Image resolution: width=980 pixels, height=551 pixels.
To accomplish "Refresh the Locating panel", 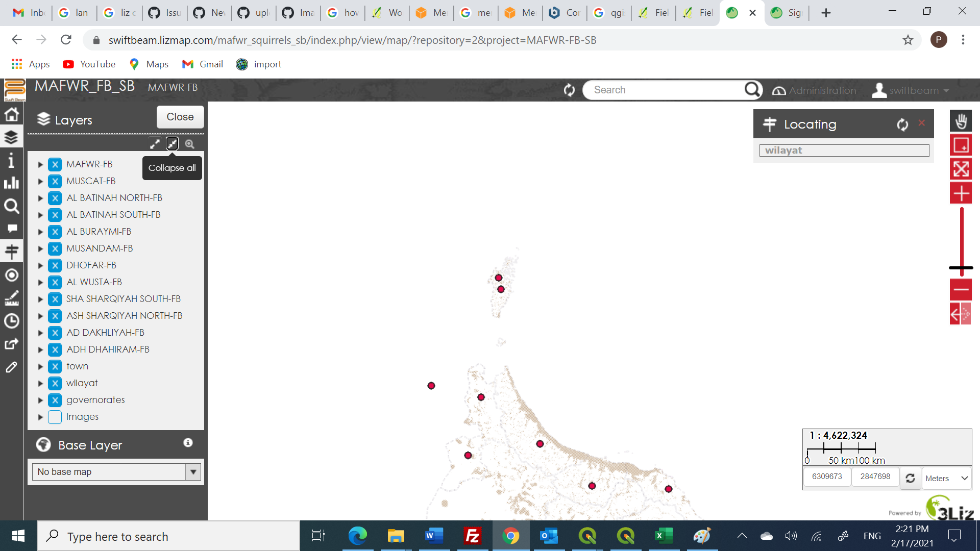I will point(901,124).
